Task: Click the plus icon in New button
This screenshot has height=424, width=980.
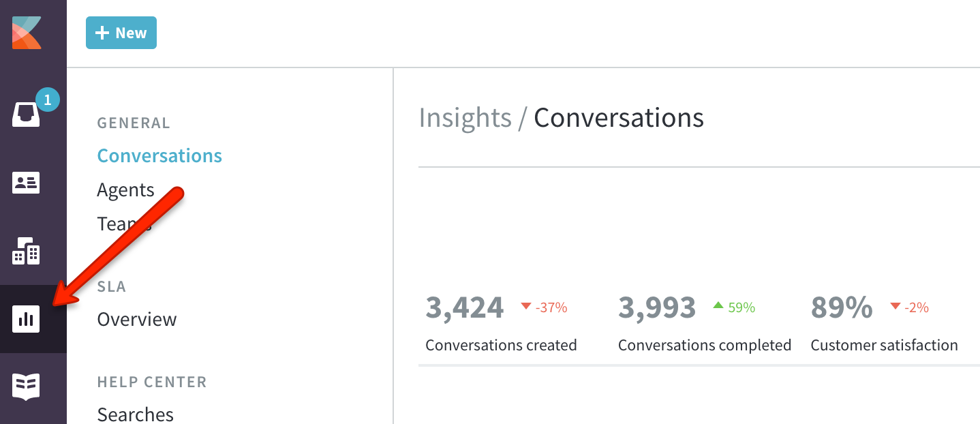Action: [x=102, y=33]
